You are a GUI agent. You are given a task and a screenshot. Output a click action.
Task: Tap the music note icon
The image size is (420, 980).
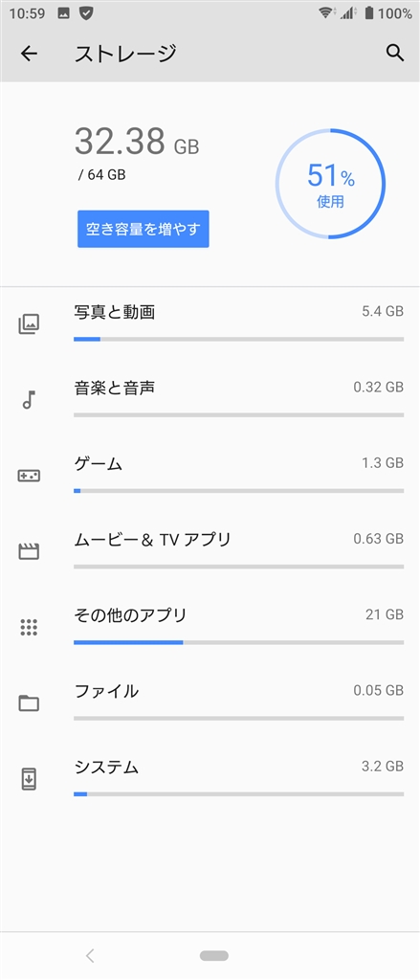(29, 399)
